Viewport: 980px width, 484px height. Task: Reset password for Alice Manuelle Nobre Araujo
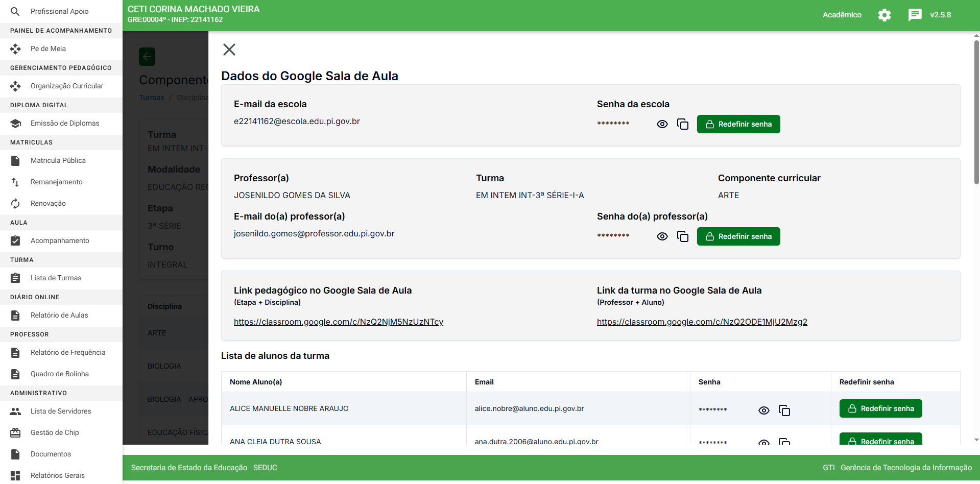pyautogui.click(x=880, y=408)
